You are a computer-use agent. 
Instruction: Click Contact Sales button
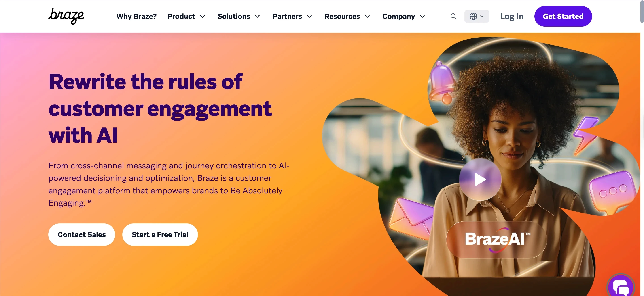click(x=82, y=235)
